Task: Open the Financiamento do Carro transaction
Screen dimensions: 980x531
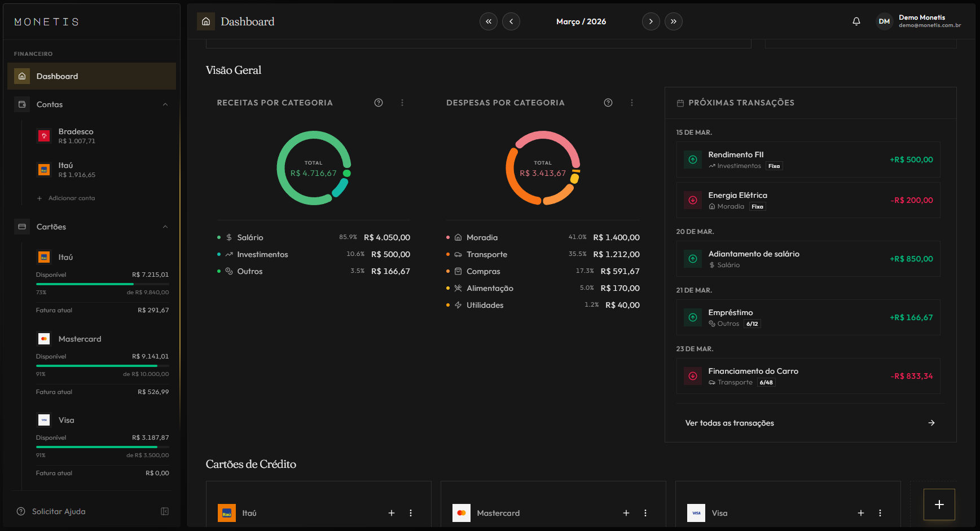Action: tap(808, 376)
